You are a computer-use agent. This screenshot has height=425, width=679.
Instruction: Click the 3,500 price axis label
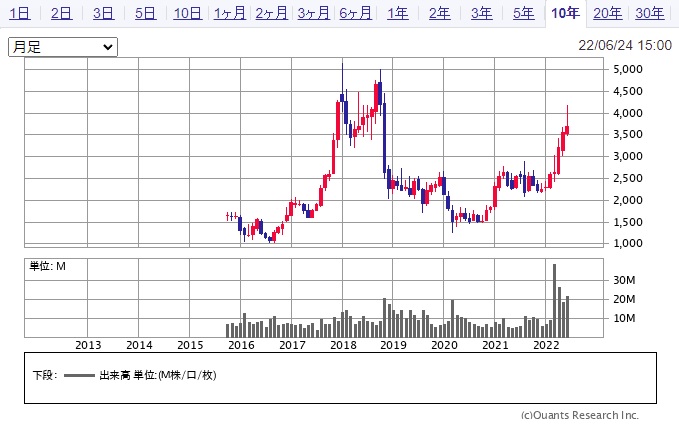627,134
